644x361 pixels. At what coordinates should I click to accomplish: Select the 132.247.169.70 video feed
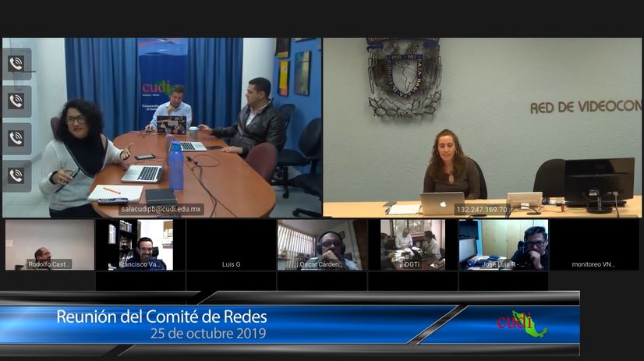tap(482, 128)
